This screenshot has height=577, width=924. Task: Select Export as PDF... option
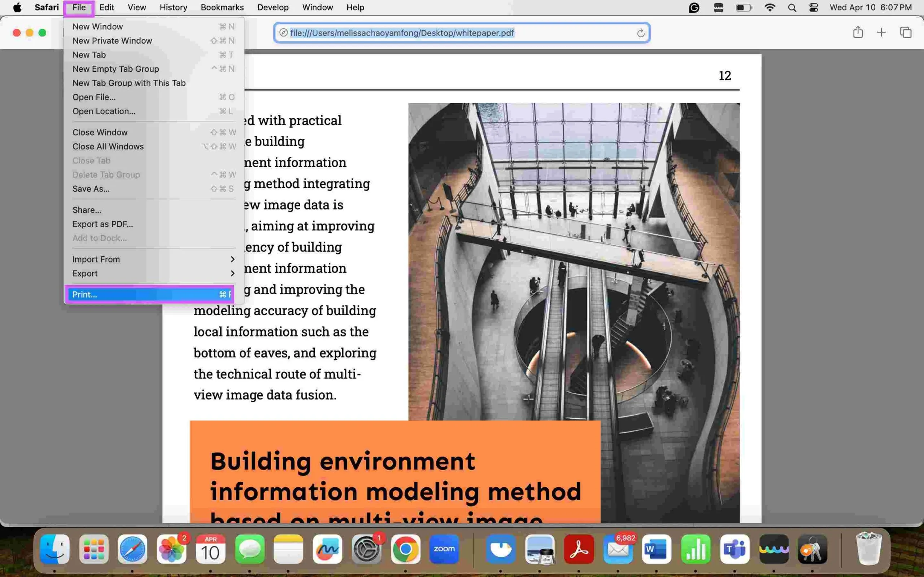[103, 224]
